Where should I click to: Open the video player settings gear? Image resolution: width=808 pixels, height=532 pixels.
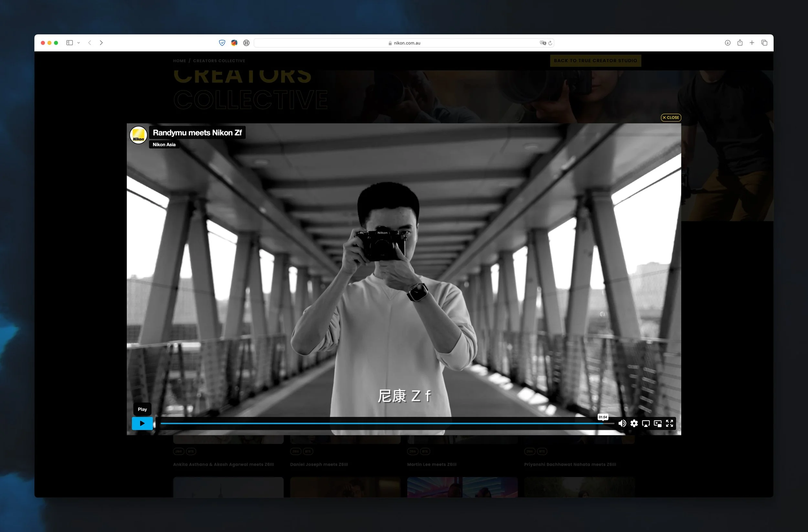[x=634, y=423]
